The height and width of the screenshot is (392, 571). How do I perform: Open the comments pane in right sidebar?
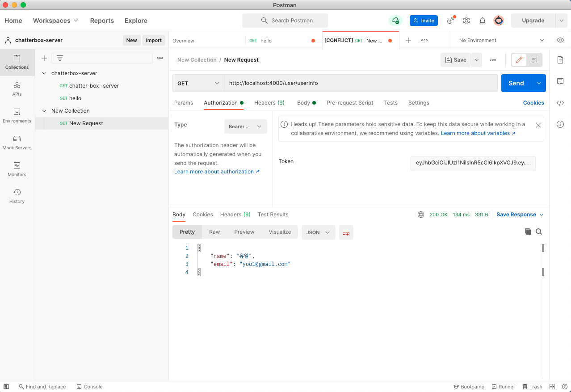(x=560, y=81)
